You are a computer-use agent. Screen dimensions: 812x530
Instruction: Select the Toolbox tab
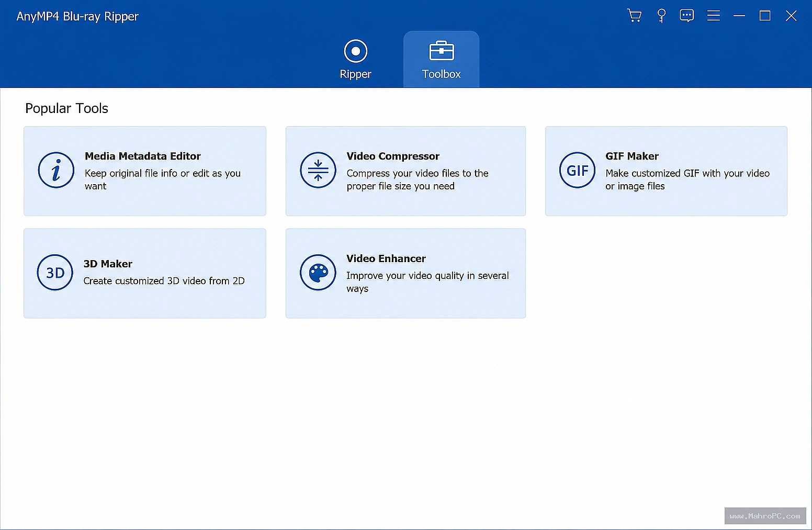441,60
